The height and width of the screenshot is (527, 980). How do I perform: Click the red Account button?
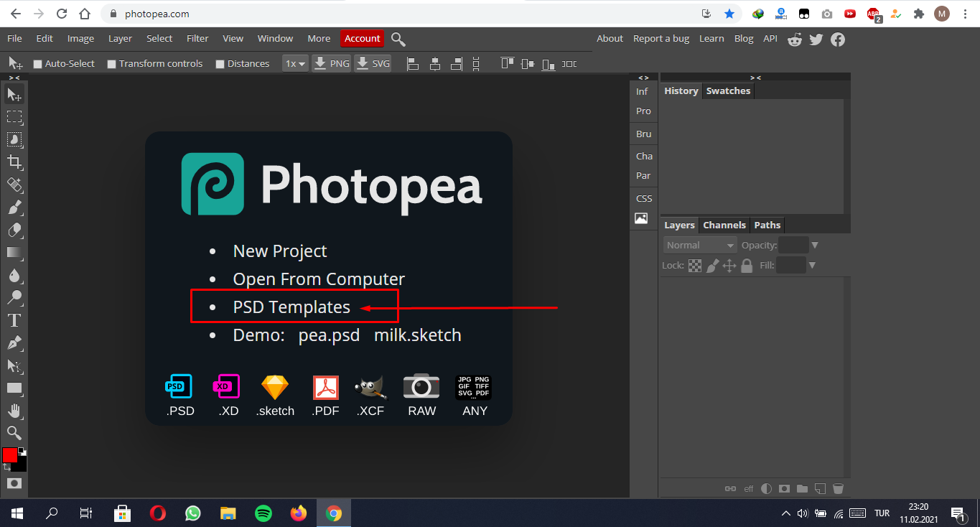[363, 39]
